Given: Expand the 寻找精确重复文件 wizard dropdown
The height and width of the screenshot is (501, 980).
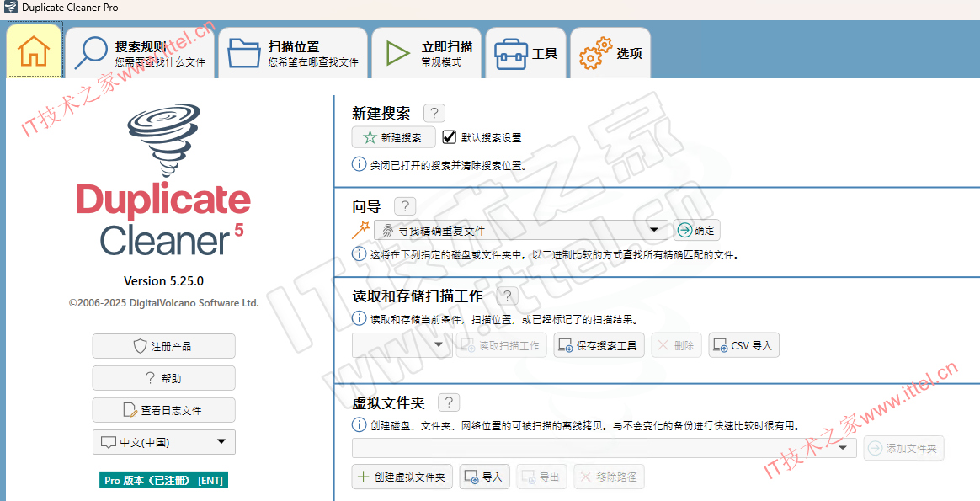Looking at the screenshot, I should 653,230.
